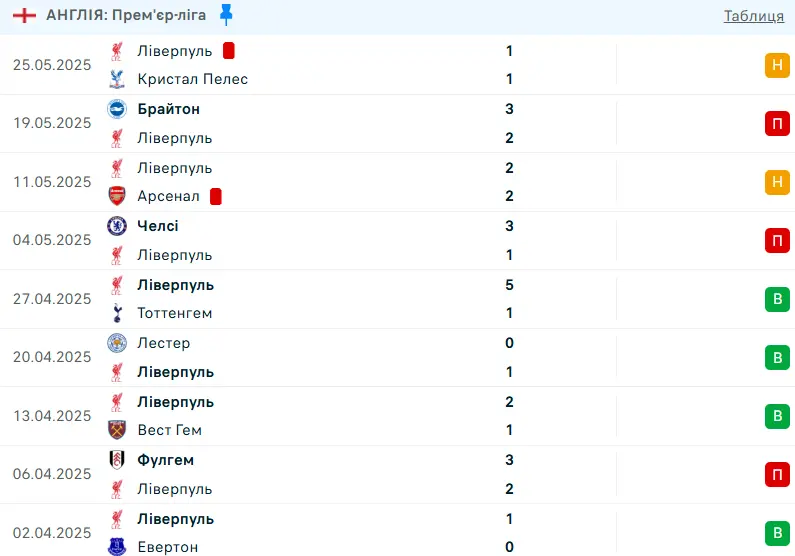Click Crystal Palace club crest

click(117, 79)
